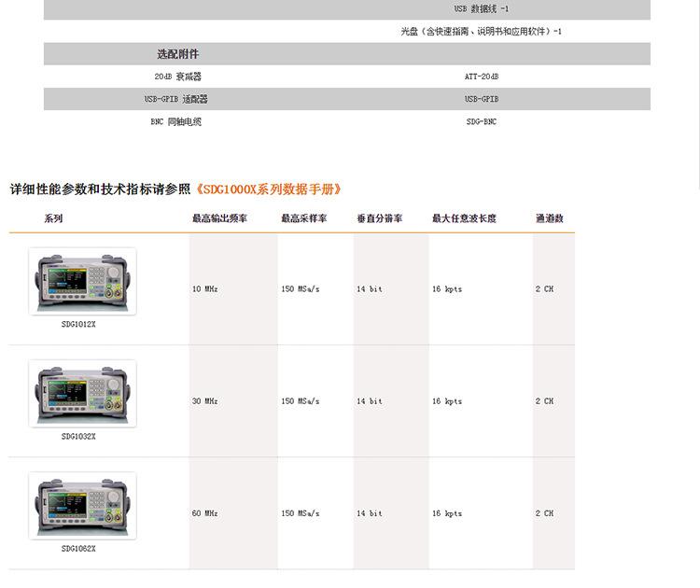Click the 10 MHz frequency cell
Viewport: 700px width, 588px height.
click(205, 288)
